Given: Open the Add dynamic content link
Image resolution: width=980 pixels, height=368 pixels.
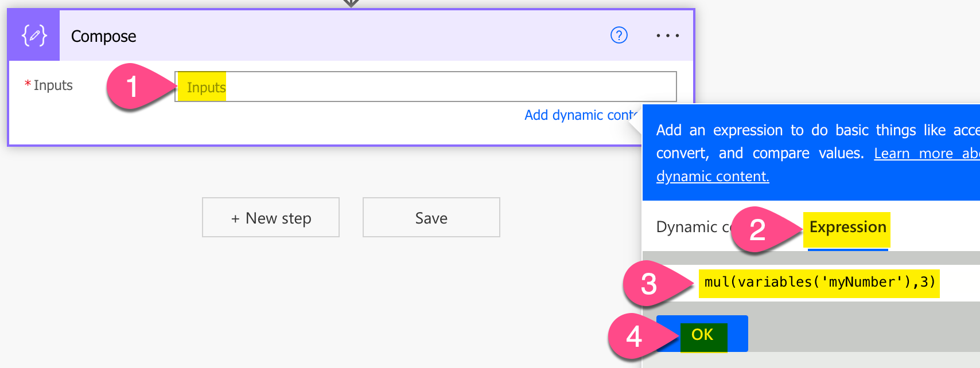Looking at the screenshot, I should pyautogui.click(x=580, y=115).
